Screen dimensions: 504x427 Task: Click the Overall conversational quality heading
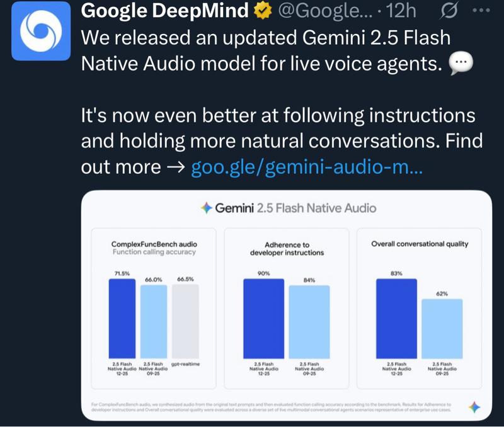pyautogui.click(x=420, y=244)
